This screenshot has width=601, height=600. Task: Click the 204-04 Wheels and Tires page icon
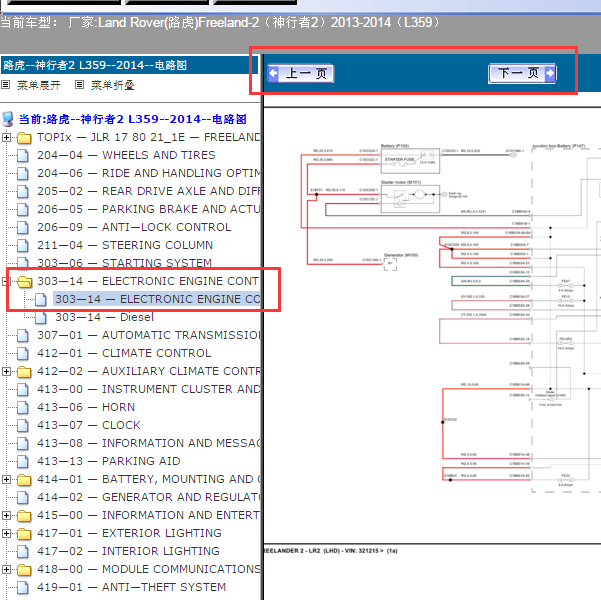tap(23, 156)
